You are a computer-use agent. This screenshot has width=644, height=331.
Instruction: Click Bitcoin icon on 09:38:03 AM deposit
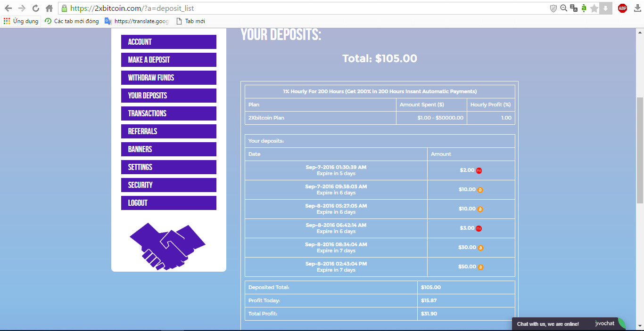click(480, 190)
